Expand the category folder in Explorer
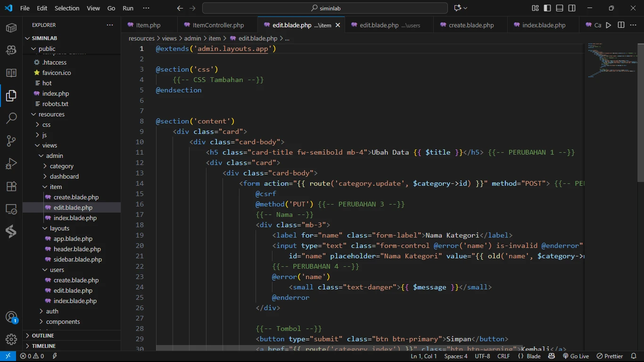The width and height of the screenshot is (644, 362). tap(61, 166)
